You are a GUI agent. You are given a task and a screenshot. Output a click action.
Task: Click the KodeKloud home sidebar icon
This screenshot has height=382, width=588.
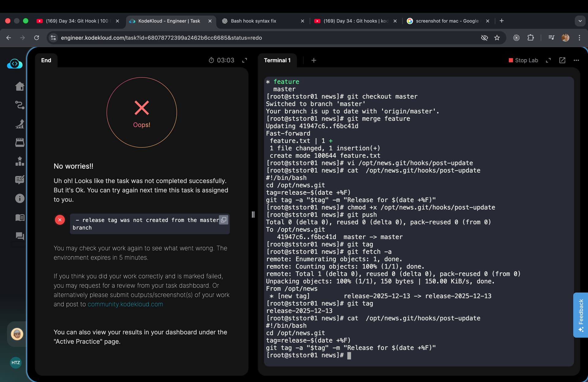tap(20, 86)
